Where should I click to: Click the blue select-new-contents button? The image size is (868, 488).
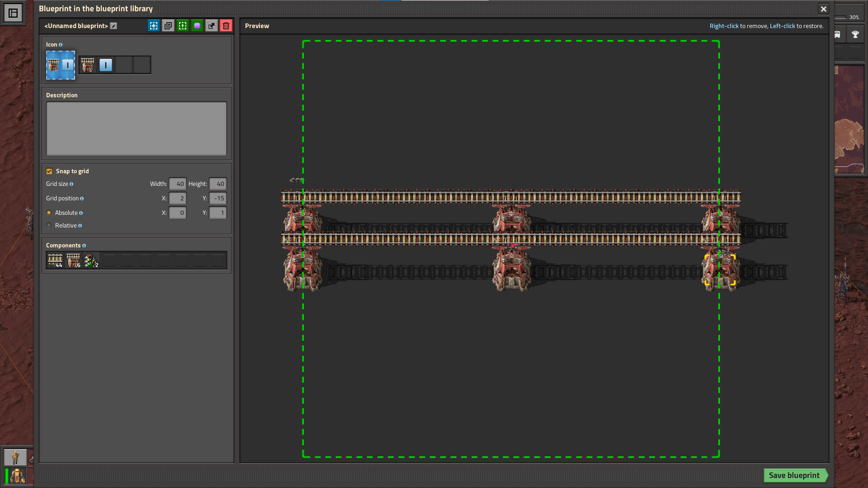tap(154, 26)
